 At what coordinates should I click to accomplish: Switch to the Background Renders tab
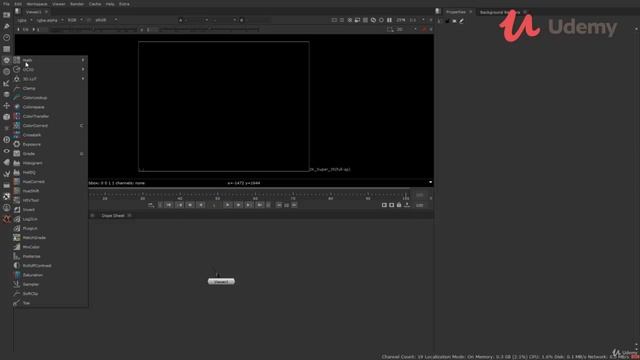(x=500, y=12)
